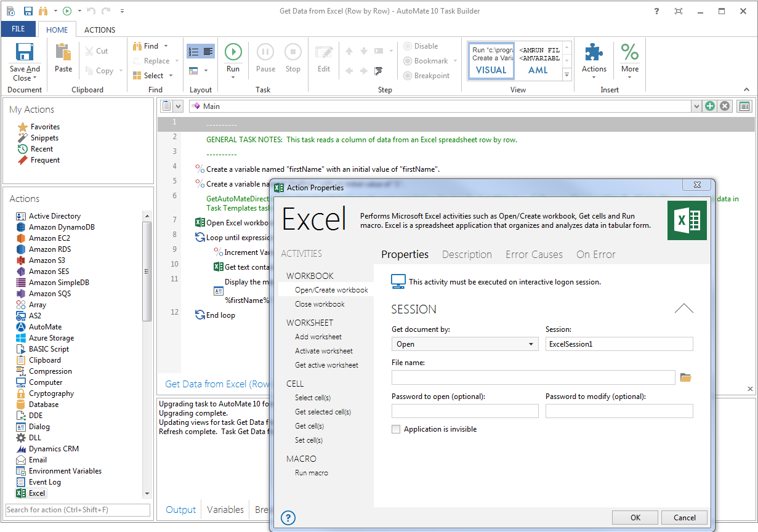The width and height of the screenshot is (758, 532).
Task: Click the Password to open field
Action: (x=465, y=411)
